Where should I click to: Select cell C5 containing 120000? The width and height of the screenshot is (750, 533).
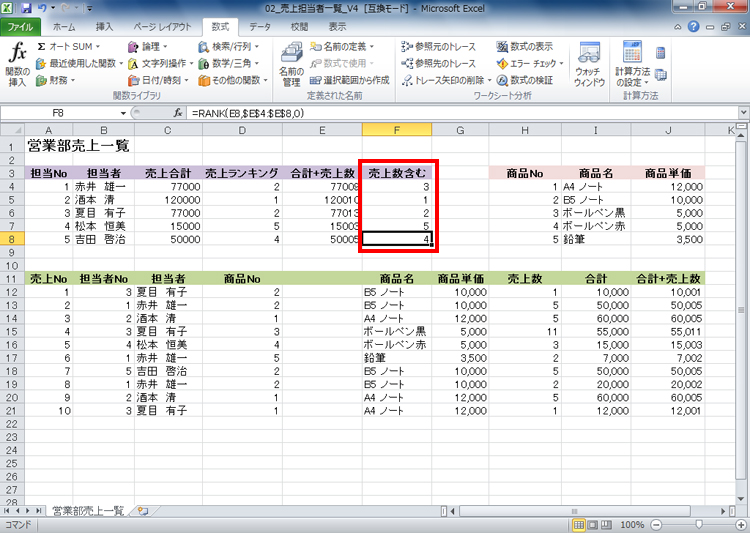click(168, 200)
